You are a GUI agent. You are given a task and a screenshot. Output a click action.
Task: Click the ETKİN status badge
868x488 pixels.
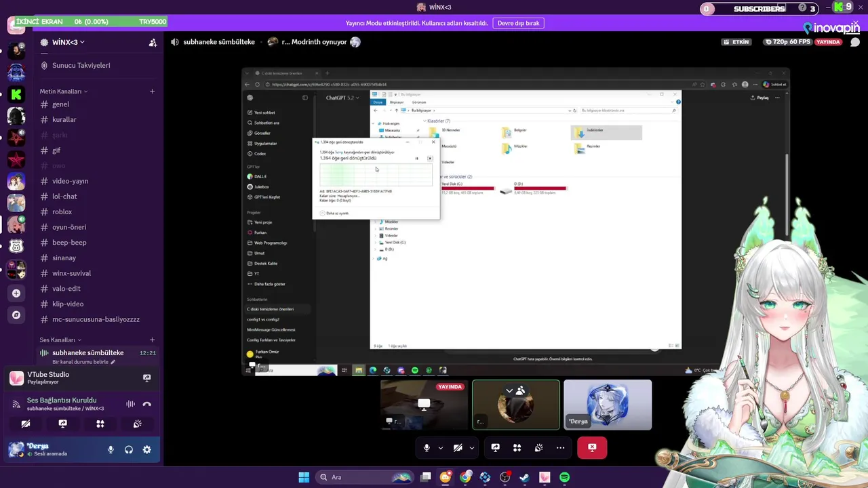coord(737,42)
